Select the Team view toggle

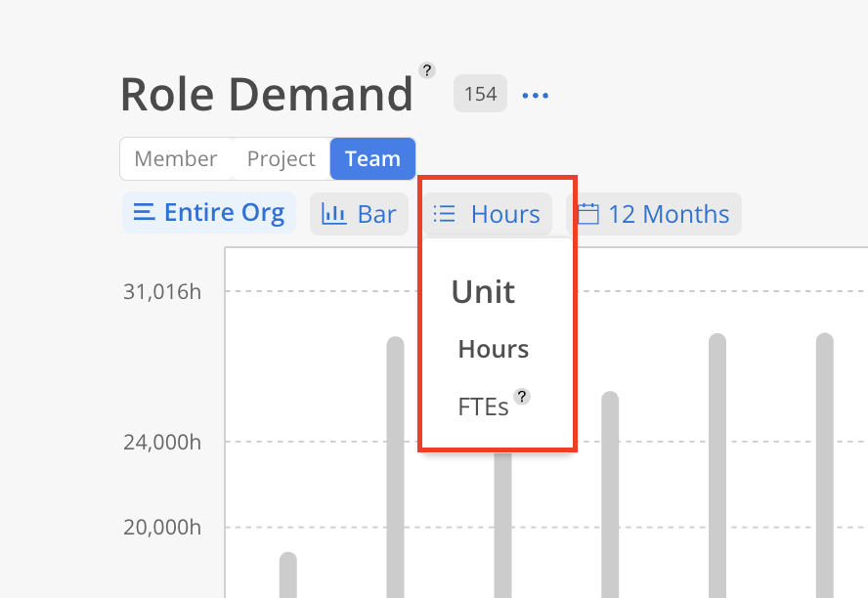(x=372, y=159)
